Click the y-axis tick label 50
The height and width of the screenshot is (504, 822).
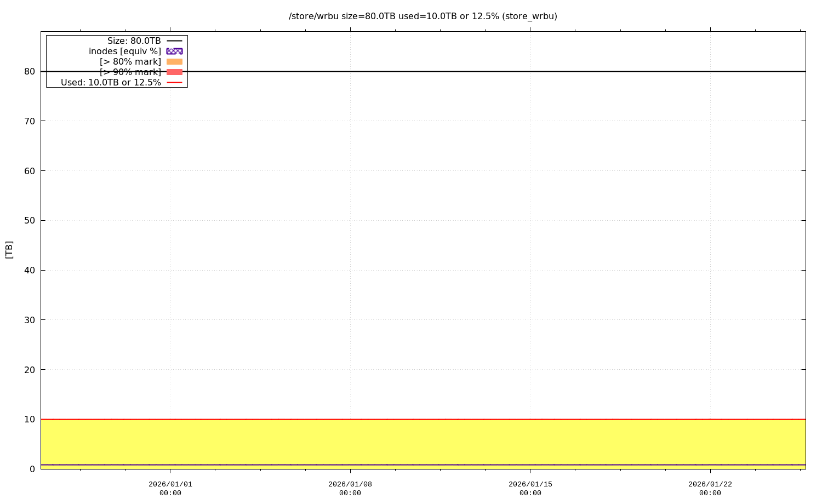[x=30, y=221]
